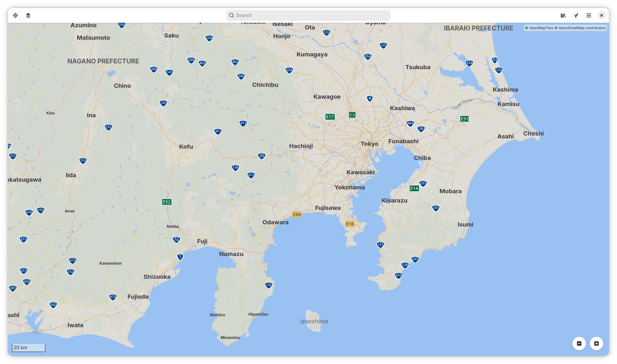Click the Search input field
This screenshot has width=617, height=364.
308,15
